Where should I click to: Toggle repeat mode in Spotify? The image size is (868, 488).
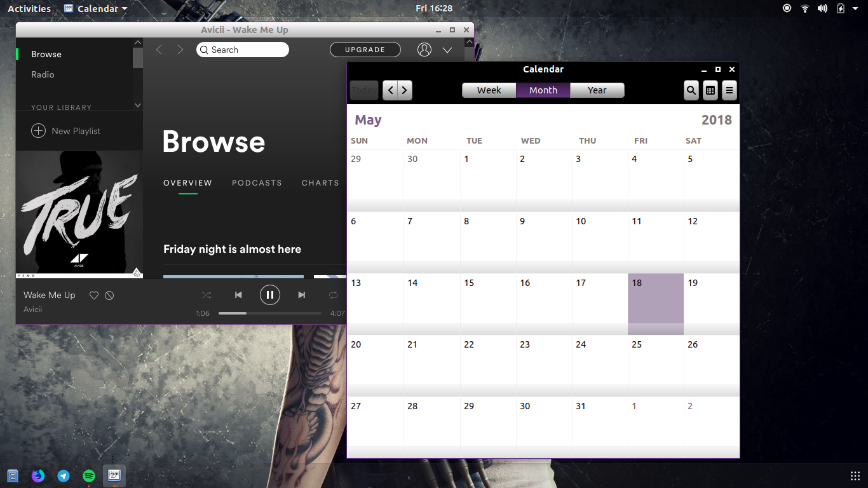pyautogui.click(x=334, y=295)
